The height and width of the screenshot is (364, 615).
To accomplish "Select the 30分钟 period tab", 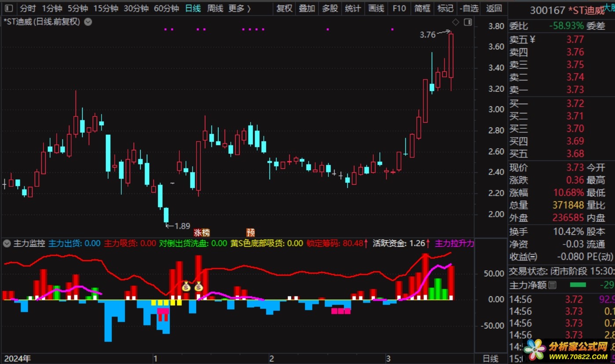I will point(136,8).
